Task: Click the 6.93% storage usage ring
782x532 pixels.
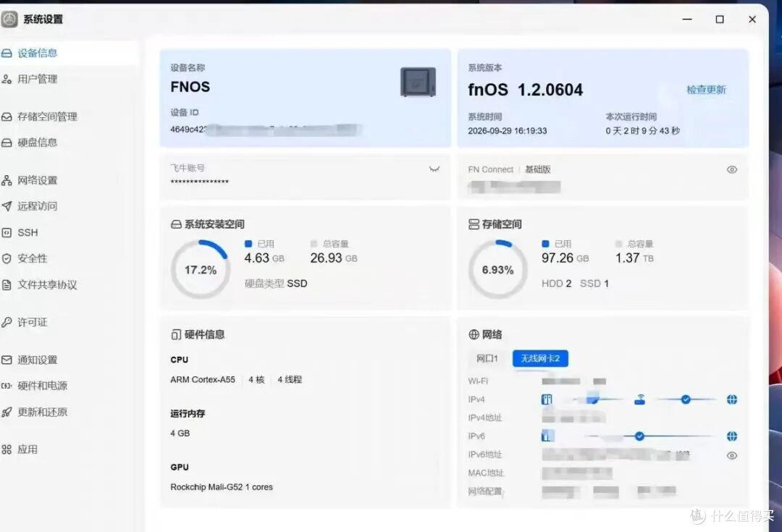Action: 497,270
